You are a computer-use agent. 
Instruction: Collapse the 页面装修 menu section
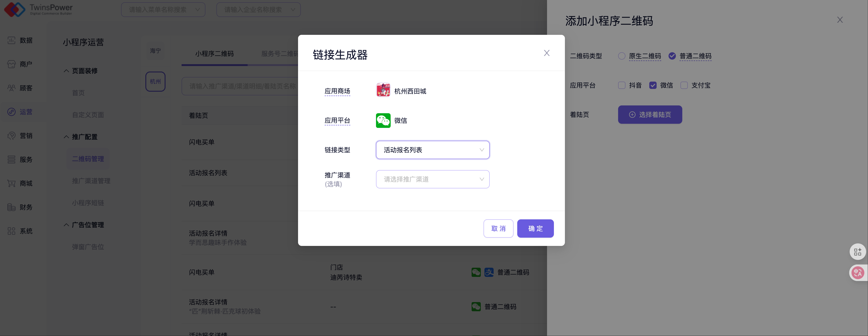tap(66, 71)
